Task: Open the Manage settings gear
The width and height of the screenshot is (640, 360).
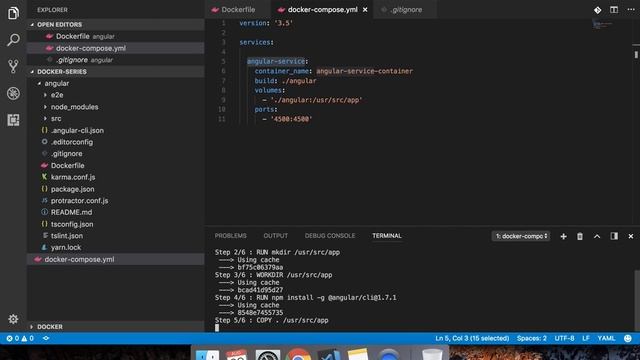Action: [x=13, y=319]
